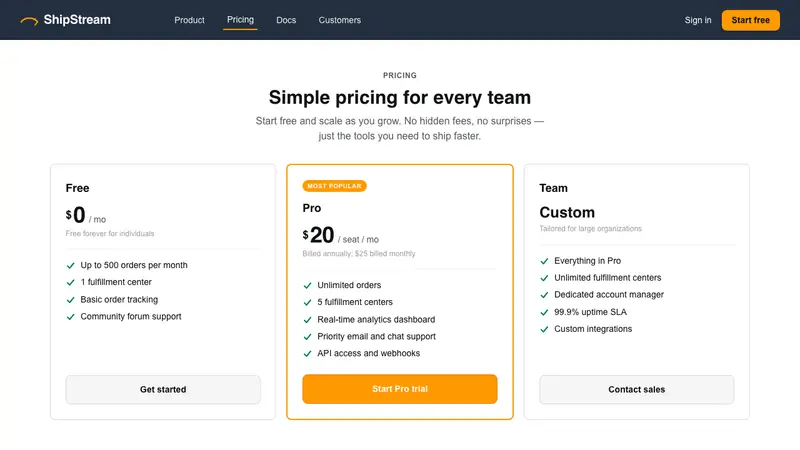Click the '99.9% uptime SLA' text
Image resolution: width=800 pixels, height=450 pixels.
(590, 312)
